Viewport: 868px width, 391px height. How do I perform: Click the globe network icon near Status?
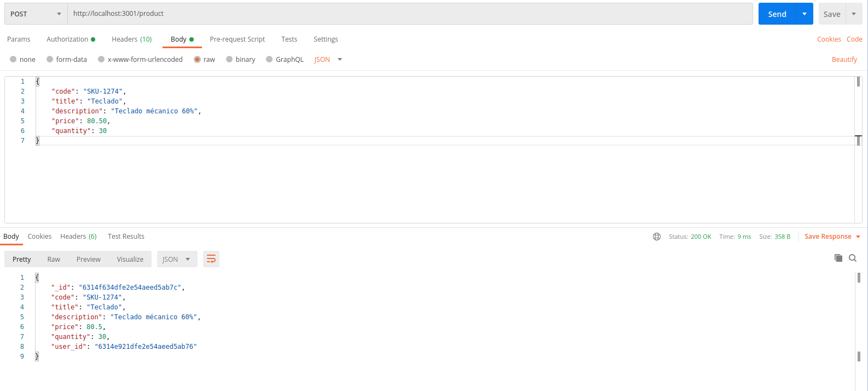coord(657,237)
